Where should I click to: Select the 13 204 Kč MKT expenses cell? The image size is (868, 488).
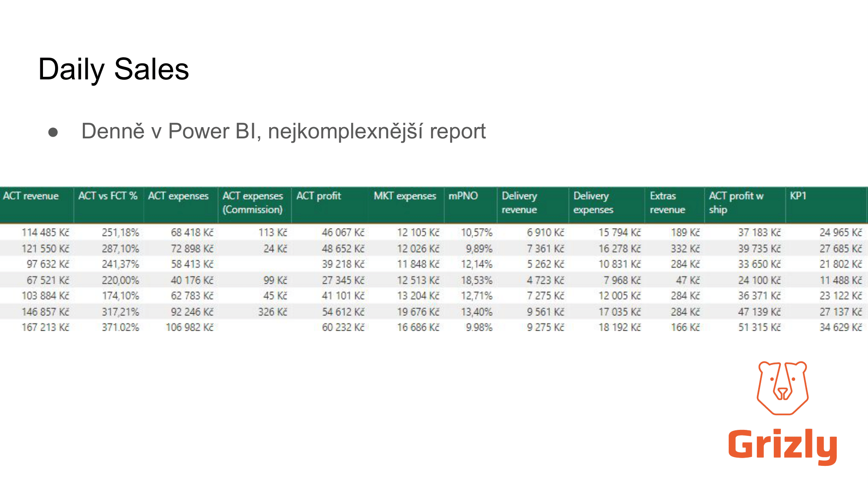418,296
